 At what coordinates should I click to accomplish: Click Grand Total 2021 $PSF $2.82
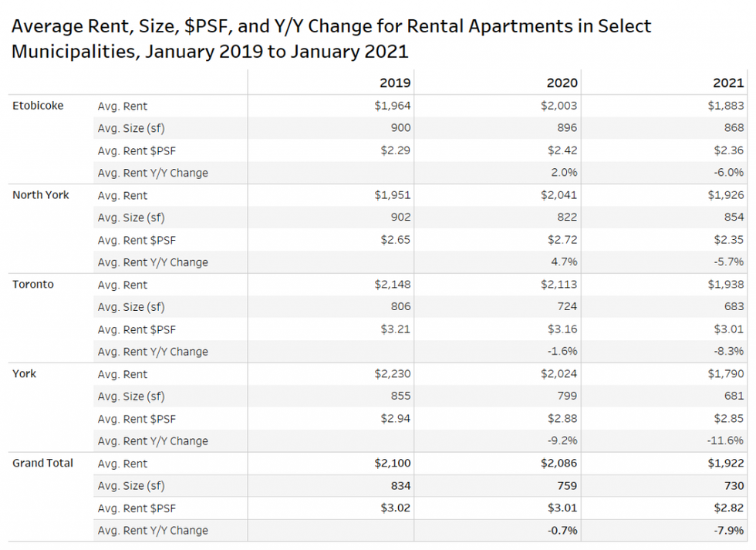coord(728,508)
